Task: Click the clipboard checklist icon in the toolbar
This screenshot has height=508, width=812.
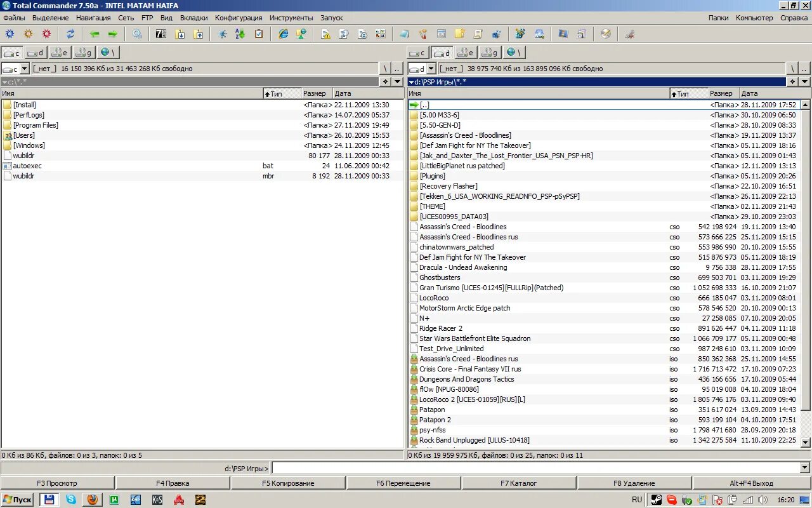Action: point(259,34)
